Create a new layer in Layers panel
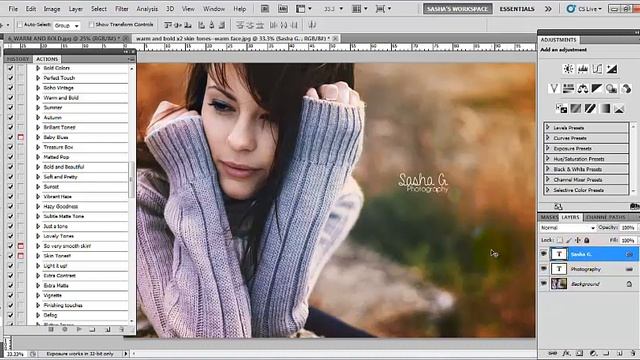Image resolution: width=640 pixels, height=360 pixels. (x=620, y=353)
